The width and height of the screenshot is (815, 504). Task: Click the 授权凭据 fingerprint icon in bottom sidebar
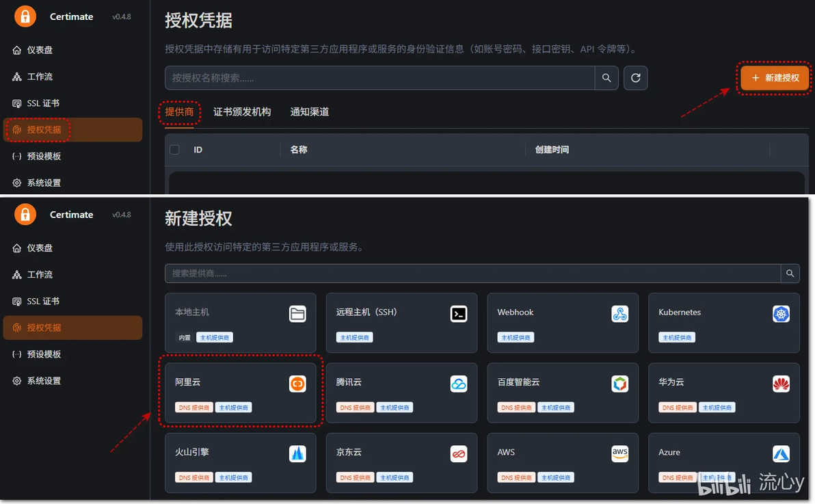pos(16,328)
